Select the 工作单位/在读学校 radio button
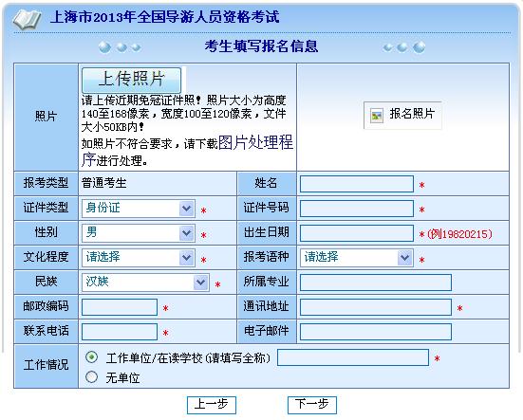The height and width of the screenshot is (420, 523). [91, 357]
